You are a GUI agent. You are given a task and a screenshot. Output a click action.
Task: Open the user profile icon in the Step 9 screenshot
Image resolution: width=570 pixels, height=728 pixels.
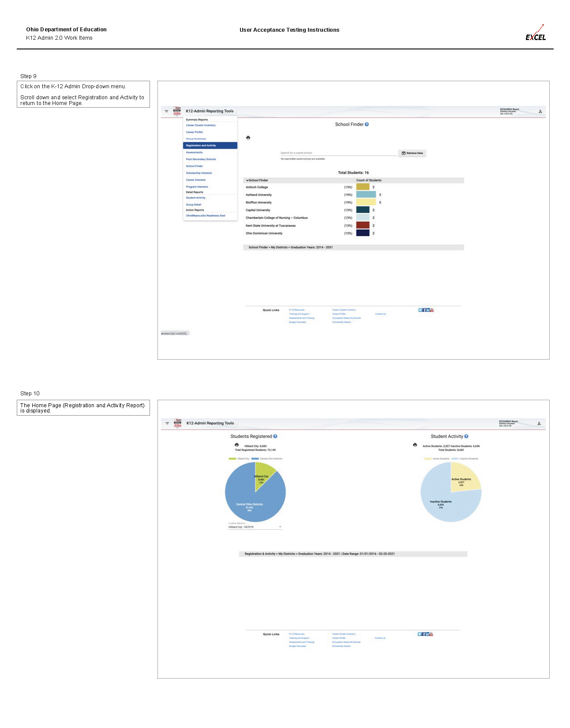[x=540, y=112]
